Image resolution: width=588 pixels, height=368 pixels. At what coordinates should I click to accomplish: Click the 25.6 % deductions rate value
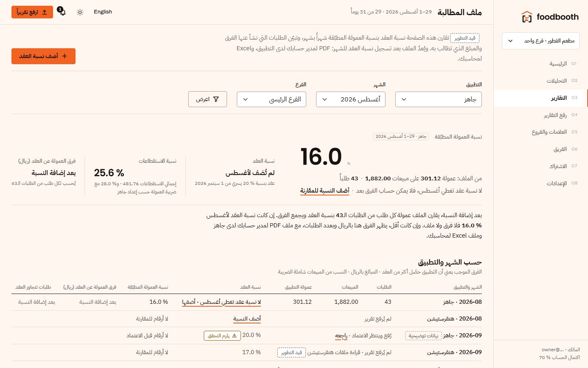(109, 173)
